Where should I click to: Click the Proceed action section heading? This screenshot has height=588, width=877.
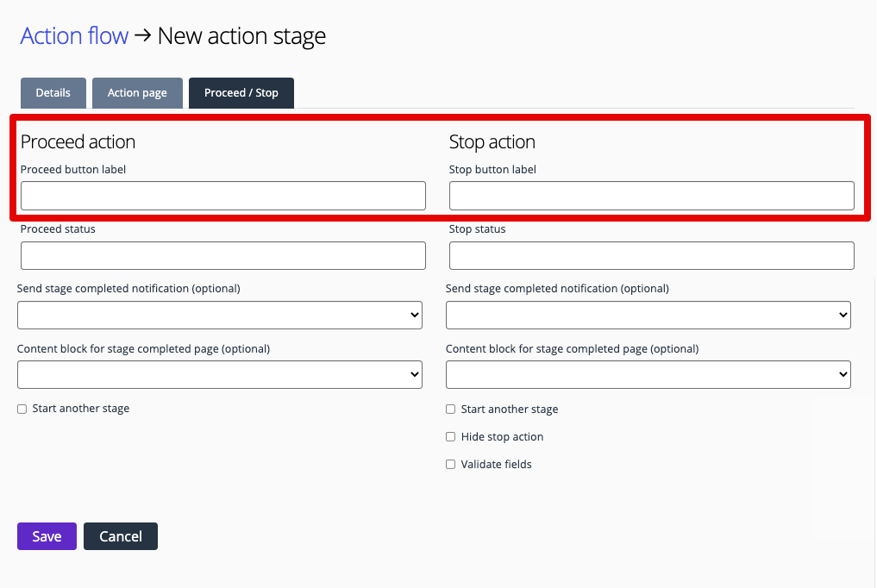point(78,141)
